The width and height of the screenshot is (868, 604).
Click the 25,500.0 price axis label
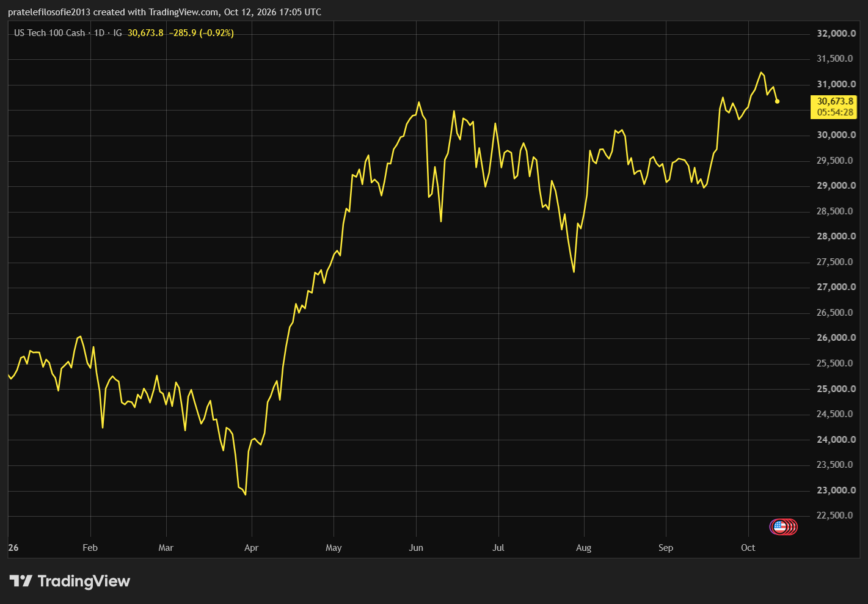[836, 363]
